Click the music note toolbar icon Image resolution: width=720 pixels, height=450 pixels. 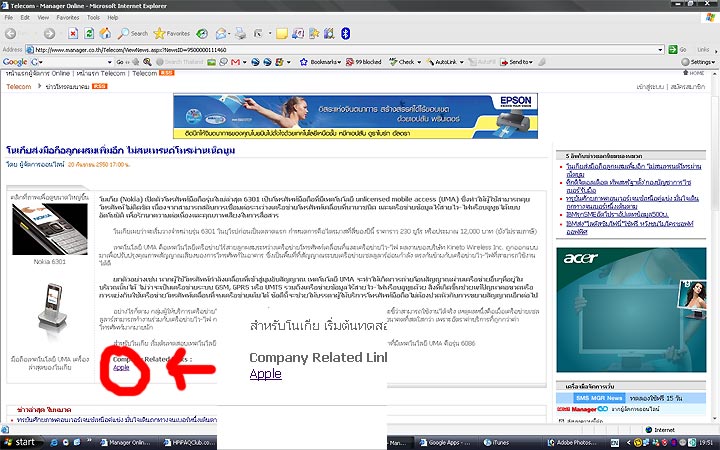[298, 33]
